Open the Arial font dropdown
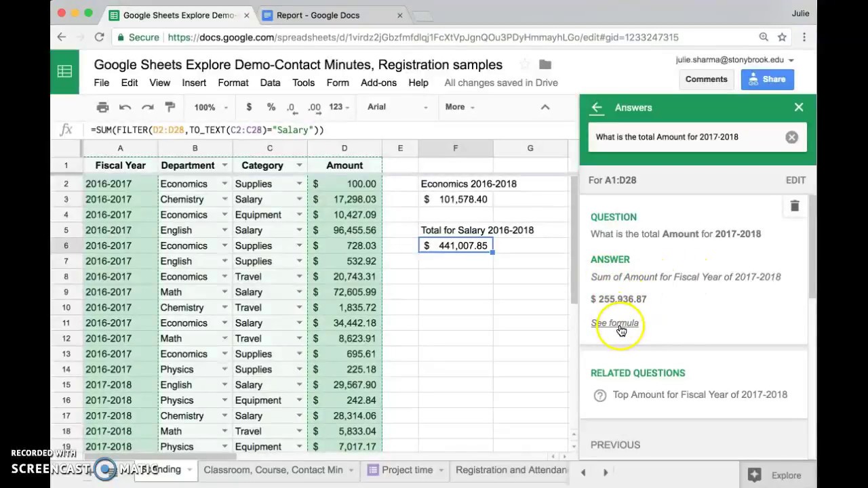 tap(397, 107)
